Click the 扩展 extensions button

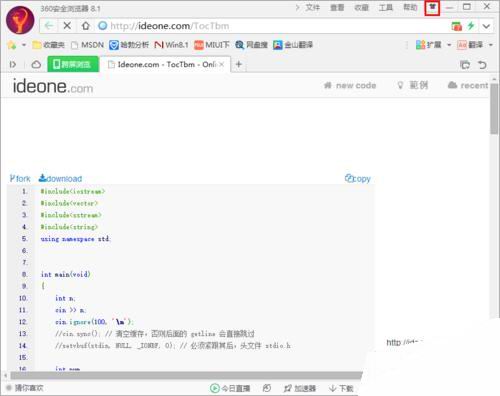429,45
